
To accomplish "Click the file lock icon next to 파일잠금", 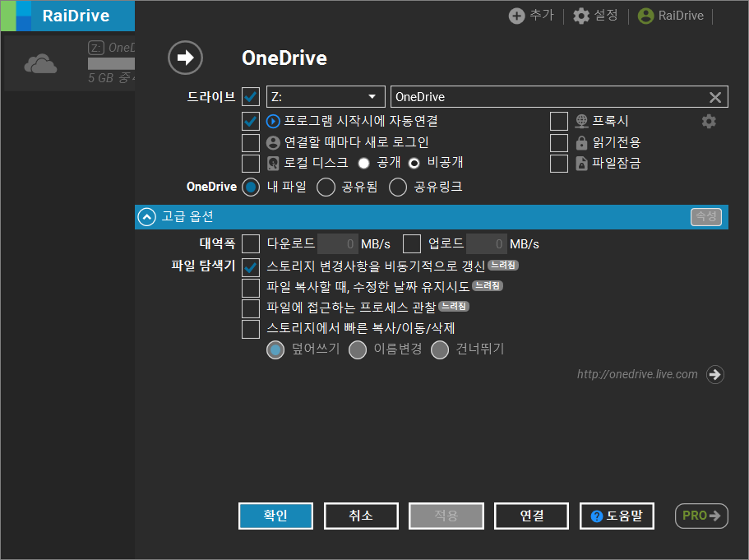I will [x=581, y=164].
